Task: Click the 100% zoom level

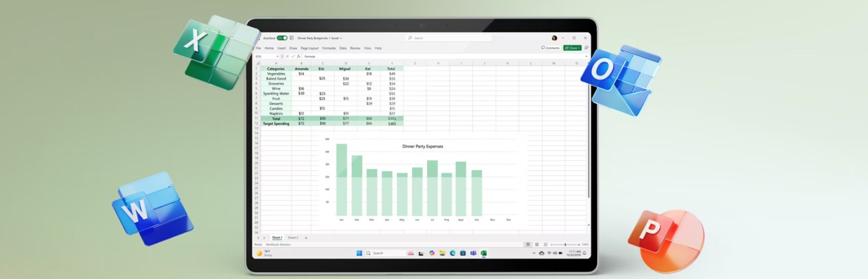Action: point(585,245)
